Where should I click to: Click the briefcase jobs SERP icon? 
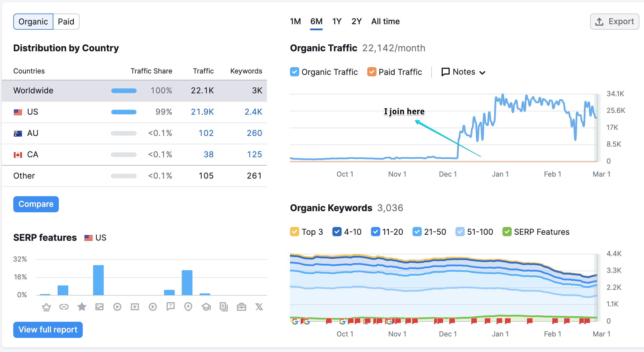pyautogui.click(x=242, y=307)
